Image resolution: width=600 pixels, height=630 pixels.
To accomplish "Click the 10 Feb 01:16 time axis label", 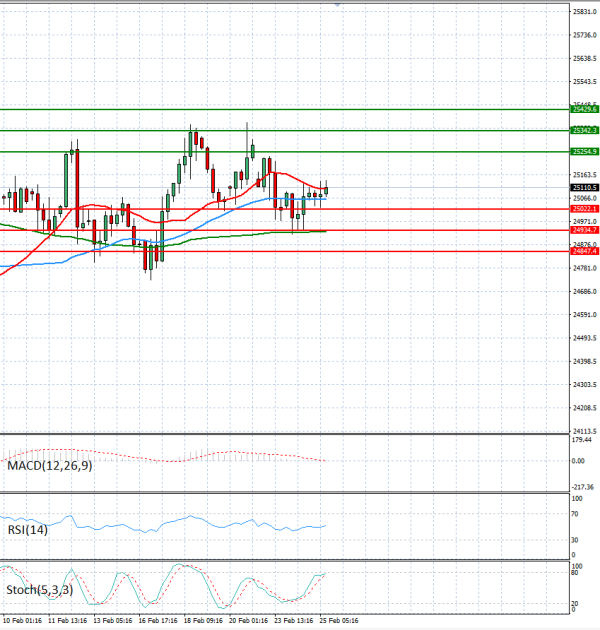I will pyautogui.click(x=22, y=622).
